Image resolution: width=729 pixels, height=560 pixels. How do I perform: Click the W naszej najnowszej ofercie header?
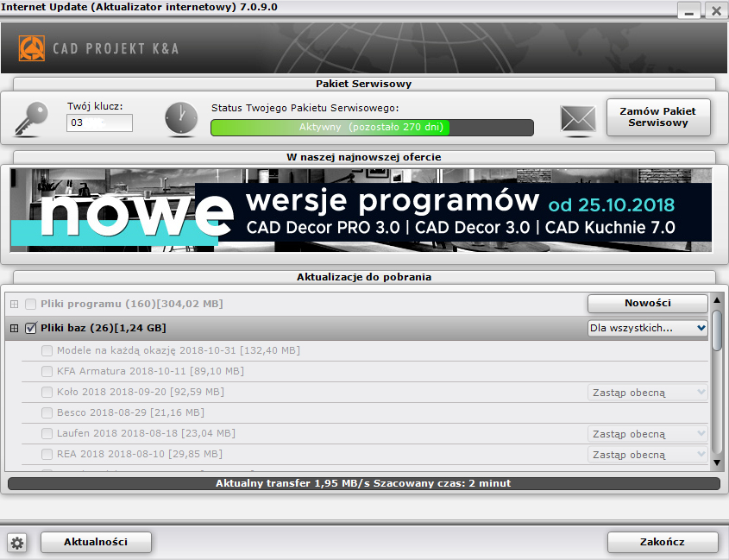(x=364, y=157)
